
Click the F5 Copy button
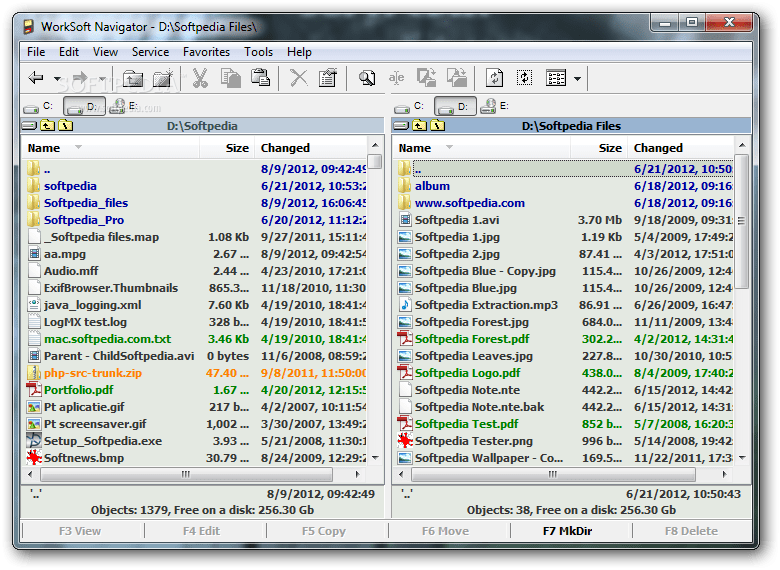tap(324, 531)
